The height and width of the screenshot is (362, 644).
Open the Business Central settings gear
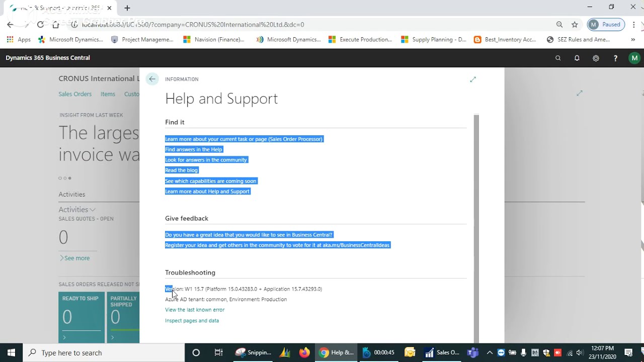(596, 58)
